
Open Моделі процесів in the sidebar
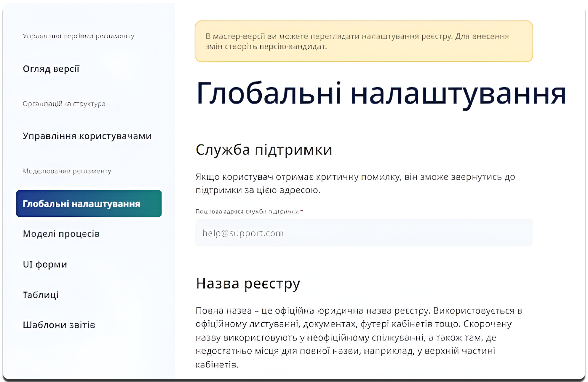(x=61, y=234)
